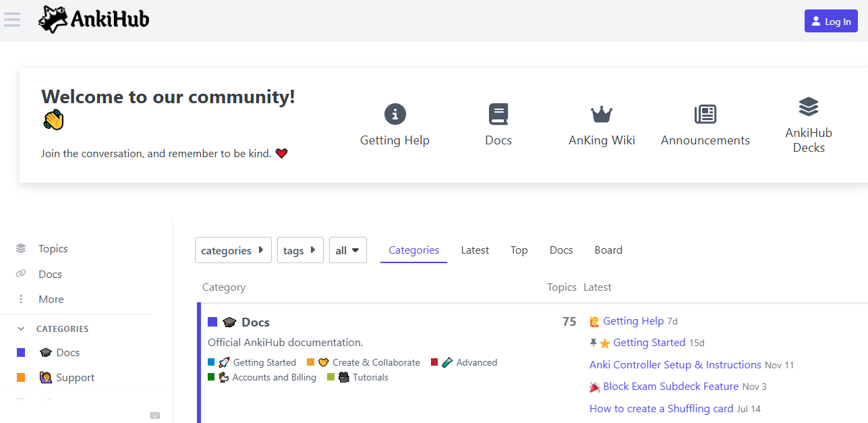Click the Log In button
Viewport: 868px width, 423px height.
(x=831, y=21)
